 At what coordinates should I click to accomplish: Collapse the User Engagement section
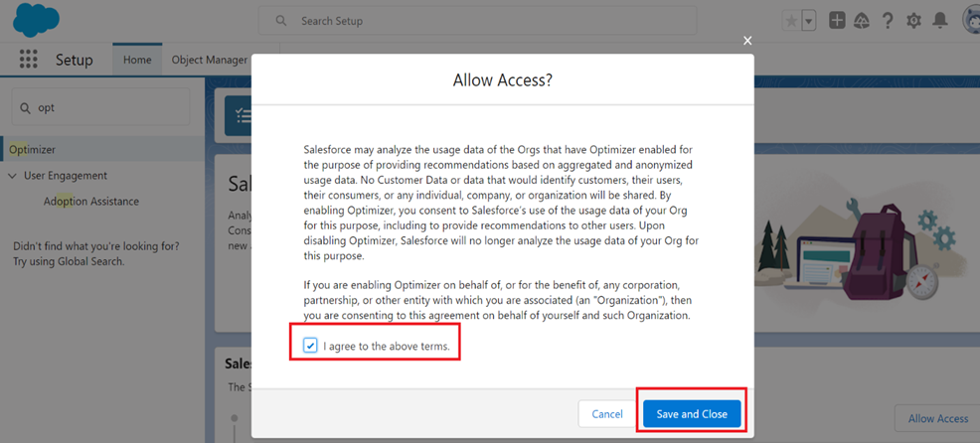point(12,176)
